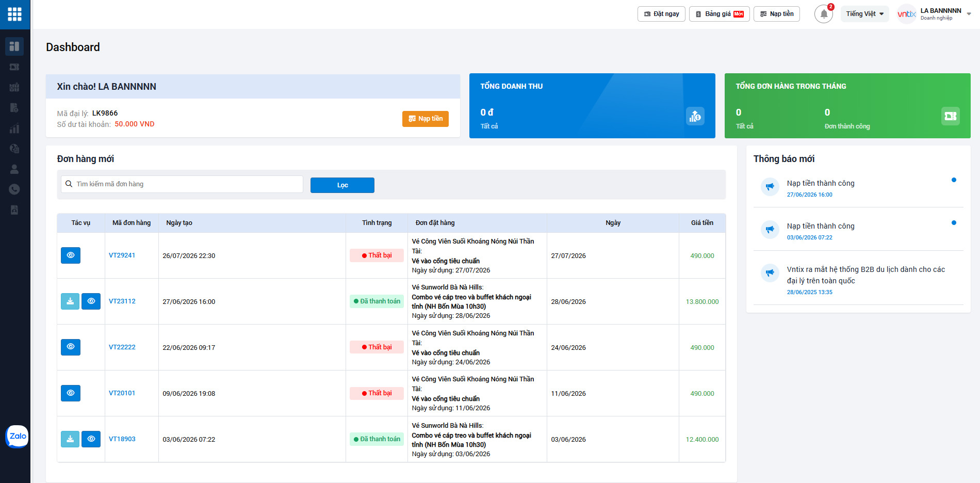Click the 26/07/2026 22:30 creation date
The width and height of the screenshot is (980, 483).
click(x=189, y=256)
